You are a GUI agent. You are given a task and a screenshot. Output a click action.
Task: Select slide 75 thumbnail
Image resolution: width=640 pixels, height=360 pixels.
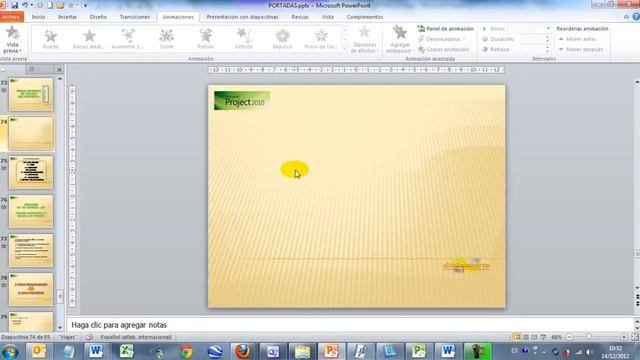[x=31, y=172]
